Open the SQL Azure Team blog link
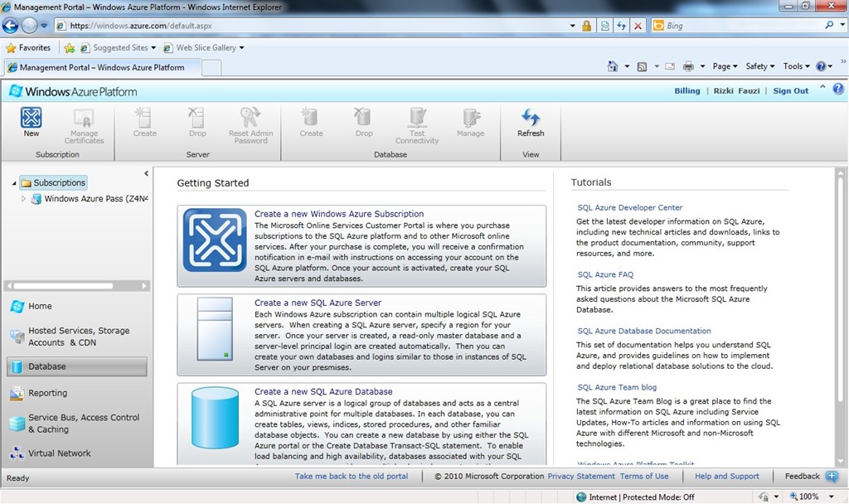This screenshot has height=504, width=849. [617, 387]
